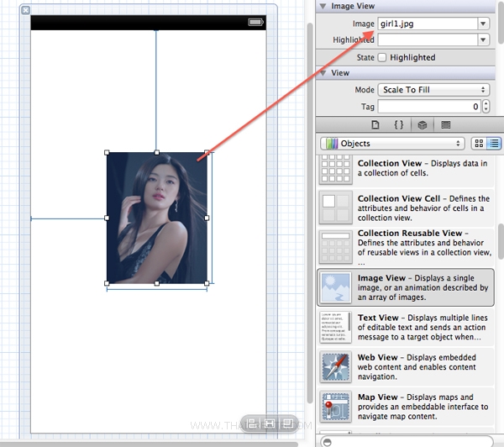Click the Collection View grid icon

pos(335,169)
